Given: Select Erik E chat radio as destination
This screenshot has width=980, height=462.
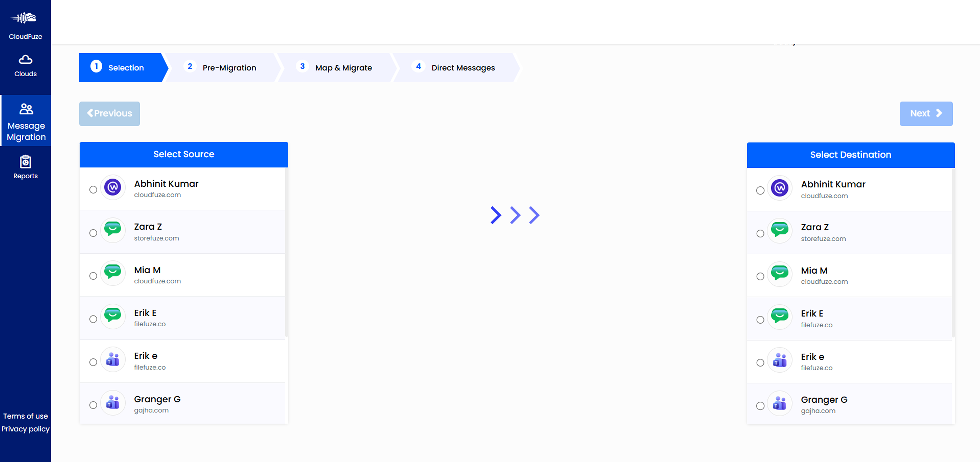Looking at the screenshot, I should (x=760, y=320).
